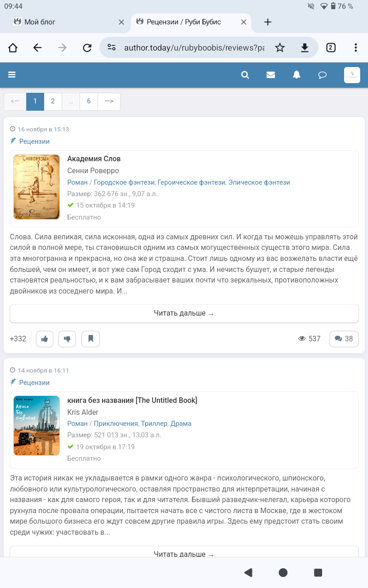Tap Android recent apps square
The image size is (368, 588).
coord(318,572)
